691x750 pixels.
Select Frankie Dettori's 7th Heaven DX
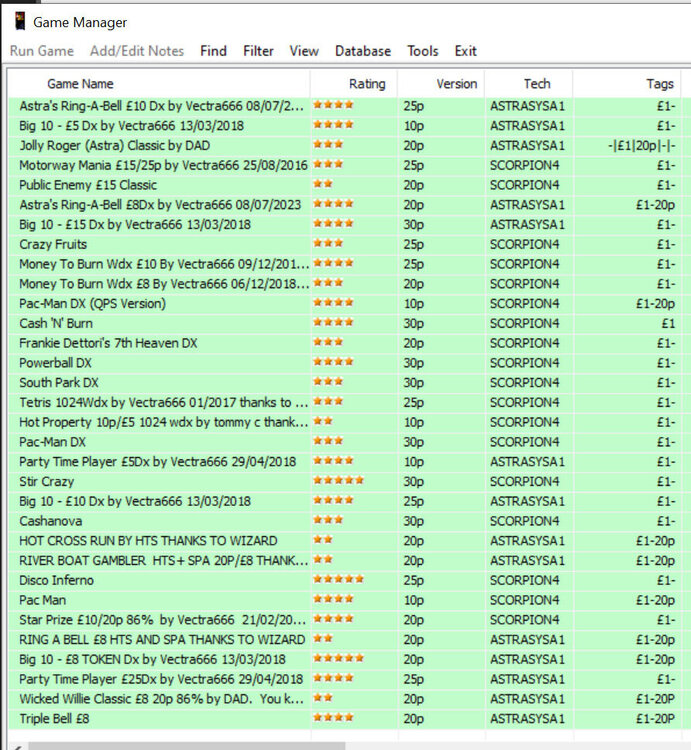(349, 343)
